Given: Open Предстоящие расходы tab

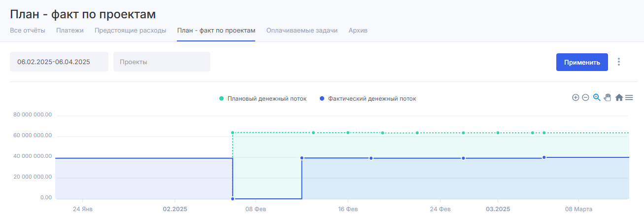Looking at the screenshot, I should click(x=131, y=31).
